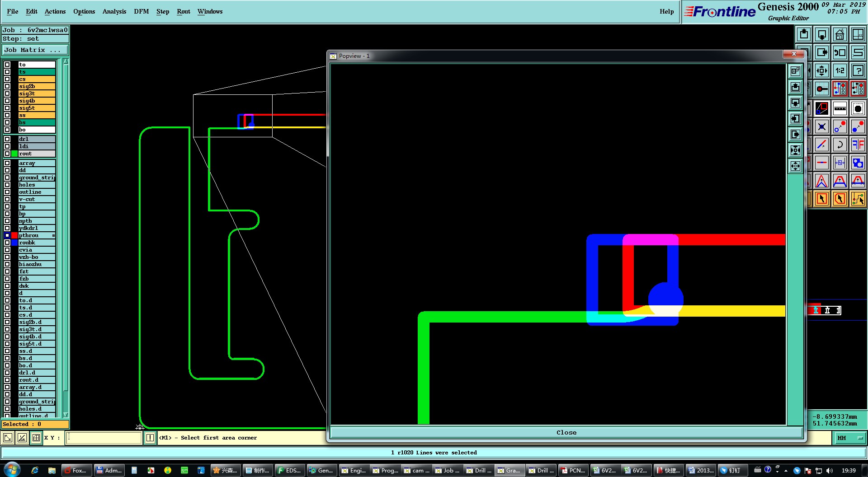Click the diagonal arrow coordinate mode icon

click(8, 438)
